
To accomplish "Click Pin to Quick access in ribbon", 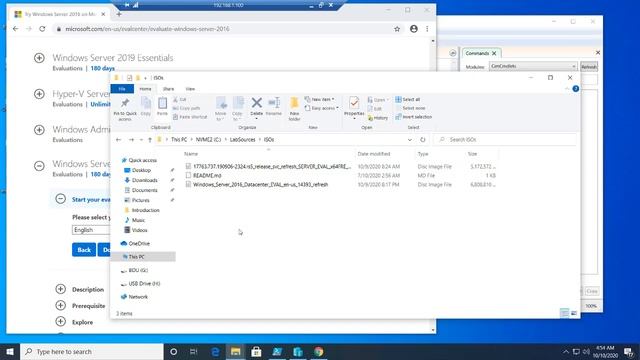I will [x=125, y=109].
